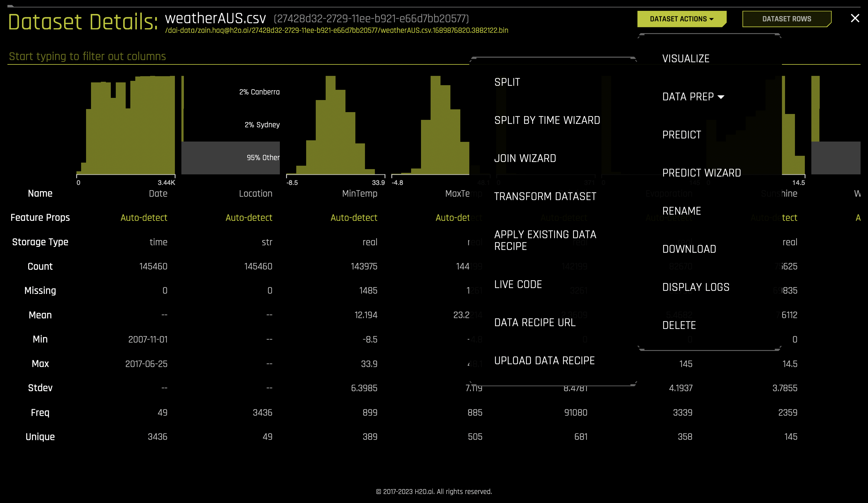This screenshot has width=868, height=503.
Task: Display the dataset logs
Action: [x=696, y=286]
